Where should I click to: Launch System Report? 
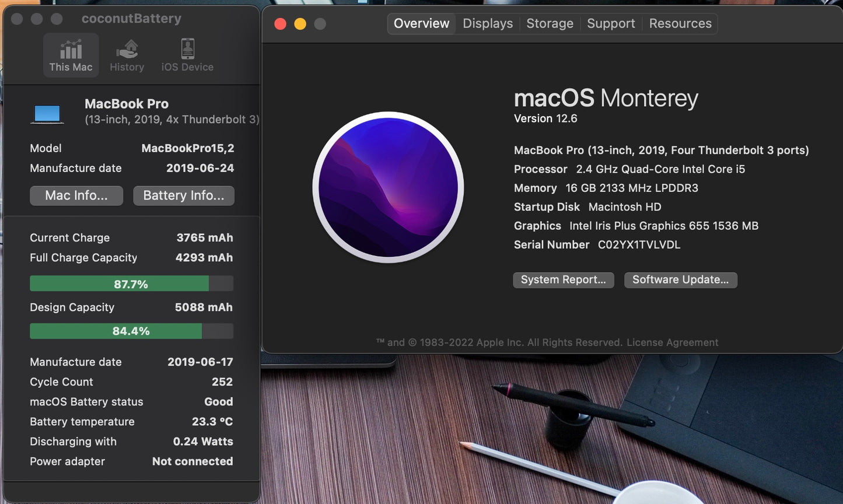coord(563,280)
